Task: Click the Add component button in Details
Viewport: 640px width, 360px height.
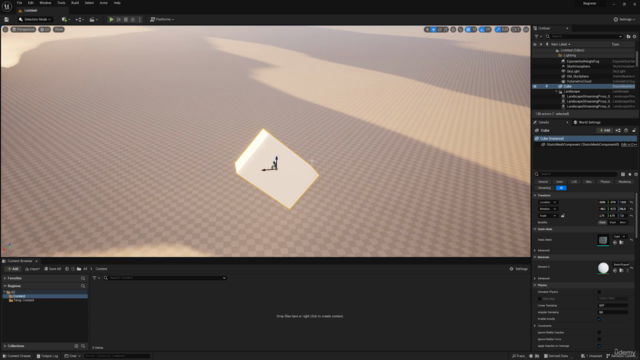Action: [x=604, y=131]
